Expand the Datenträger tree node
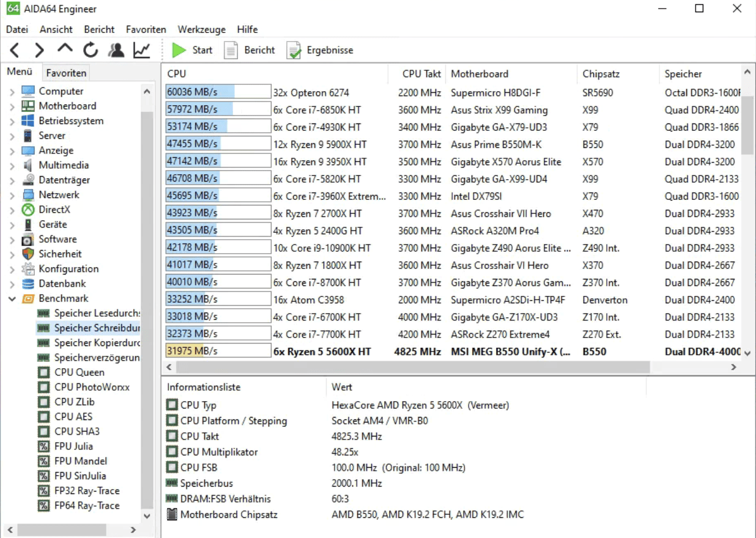The image size is (756, 538). click(x=12, y=180)
